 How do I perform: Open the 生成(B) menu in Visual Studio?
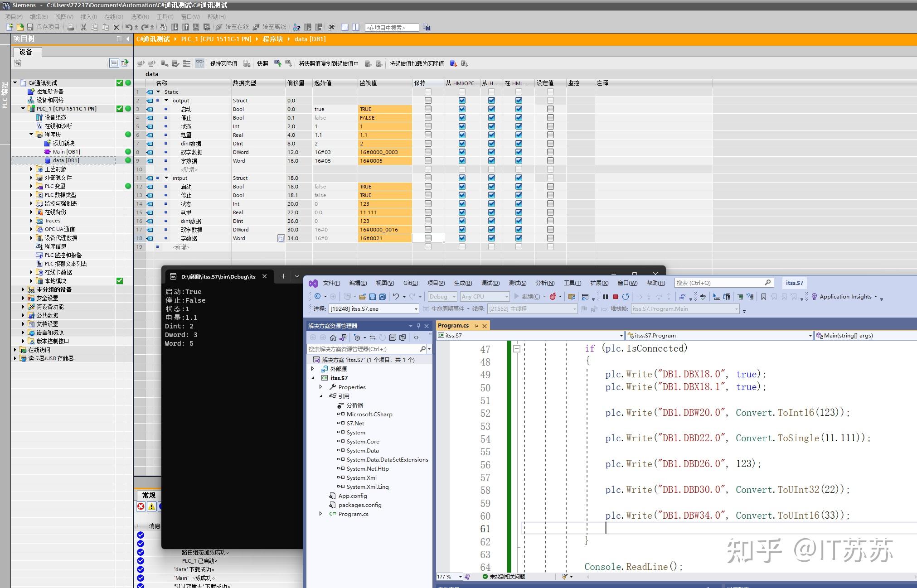coord(463,283)
